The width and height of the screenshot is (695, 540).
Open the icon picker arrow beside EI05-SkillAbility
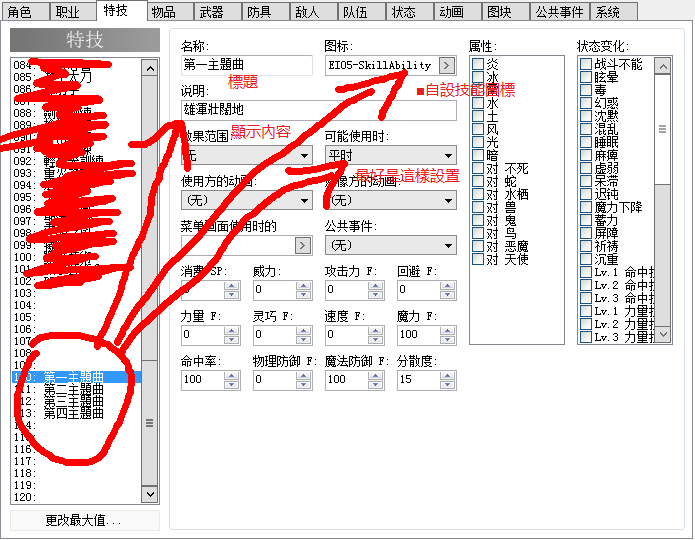click(447, 66)
